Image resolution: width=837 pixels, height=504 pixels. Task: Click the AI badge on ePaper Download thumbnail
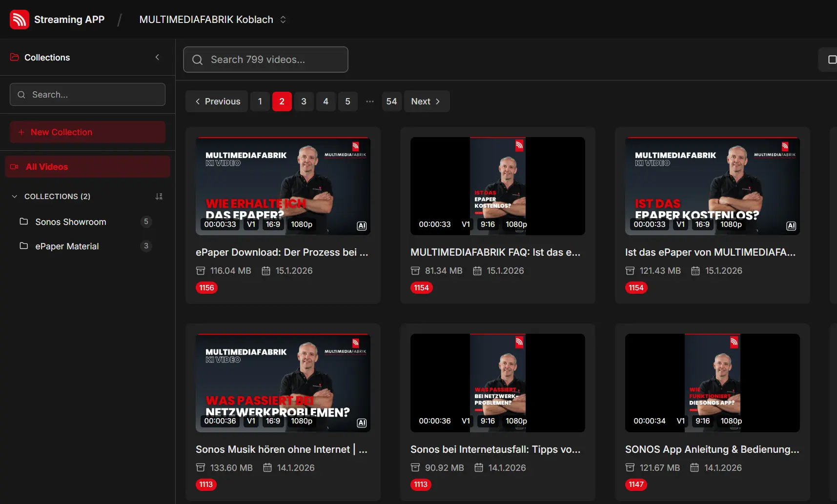[x=362, y=226]
